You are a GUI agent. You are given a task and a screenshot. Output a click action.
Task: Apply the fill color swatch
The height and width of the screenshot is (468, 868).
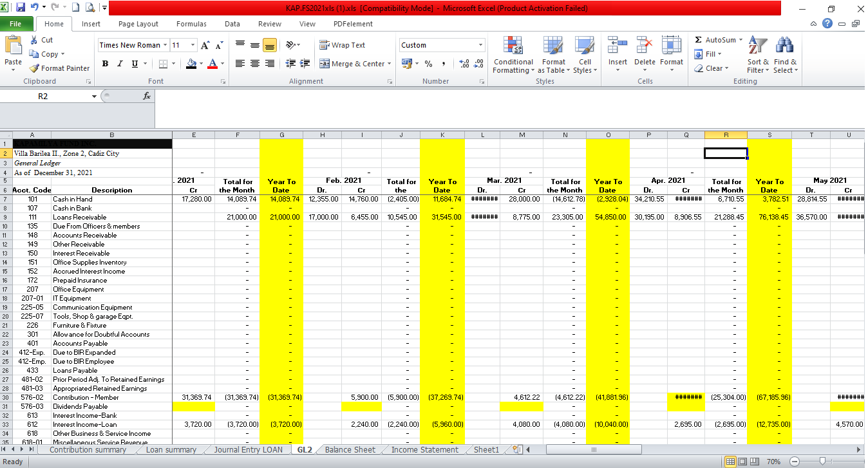coord(191,64)
